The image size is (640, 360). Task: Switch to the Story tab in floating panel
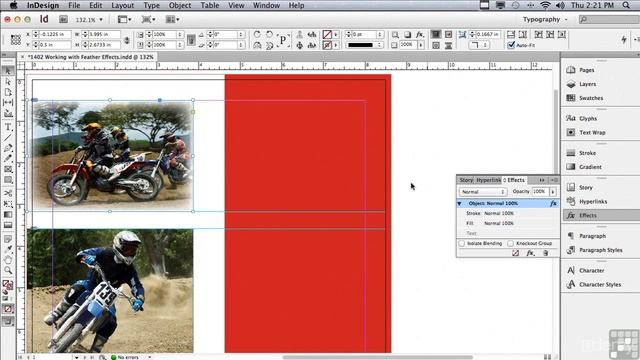(x=466, y=180)
